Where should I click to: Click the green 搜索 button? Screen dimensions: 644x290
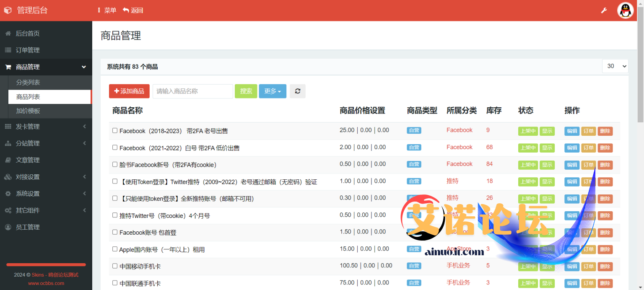pos(246,91)
